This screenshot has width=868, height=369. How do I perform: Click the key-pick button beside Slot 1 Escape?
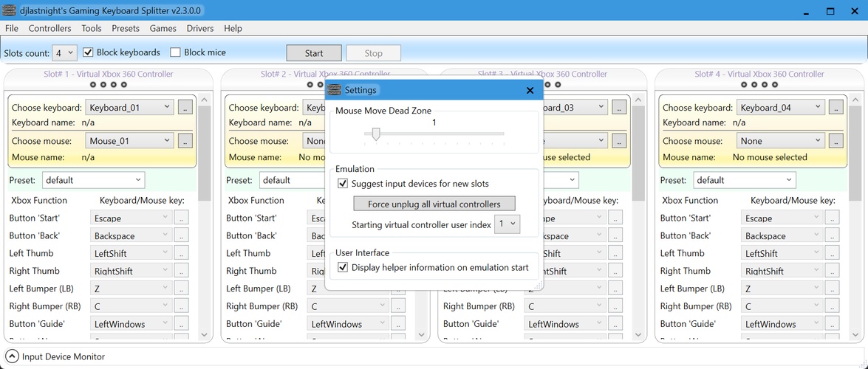(181, 218)
